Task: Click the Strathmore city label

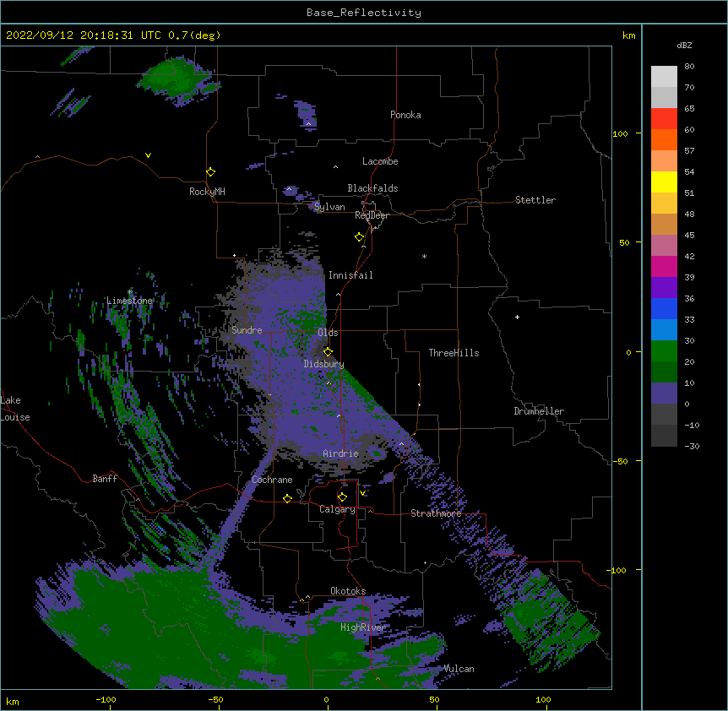Action: click(436, 513)
